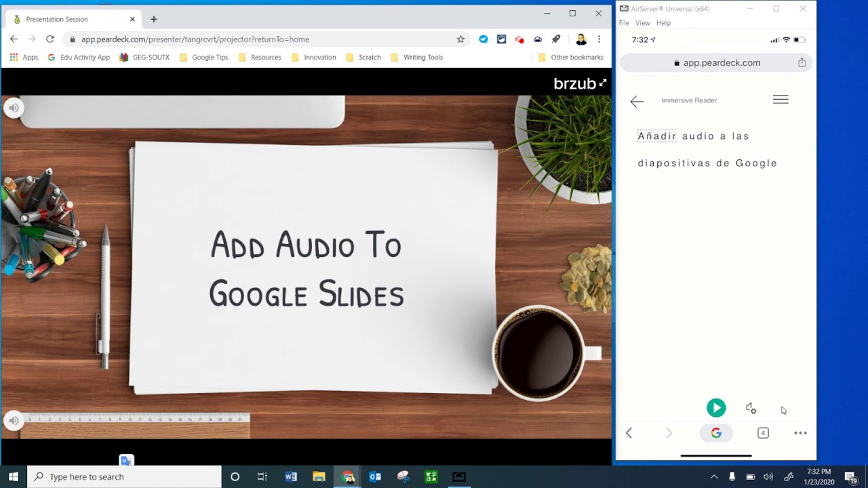868x488 pixels.
Task: Open the phone browser three-dot menu
Action: point(800,433)
